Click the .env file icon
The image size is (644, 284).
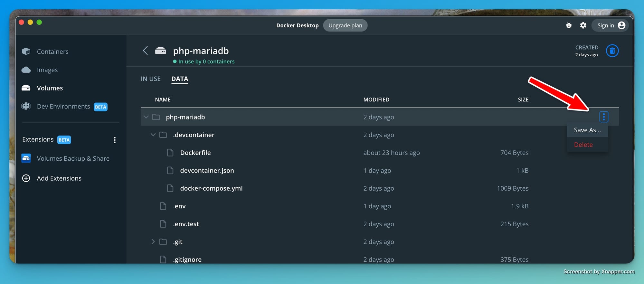(163, 206)
